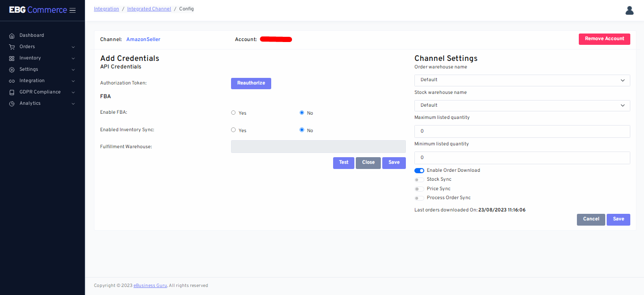This screenshot has width=644, height=295.
Task: Open the eBusiness Guru footer link
Action: point(150,286)
